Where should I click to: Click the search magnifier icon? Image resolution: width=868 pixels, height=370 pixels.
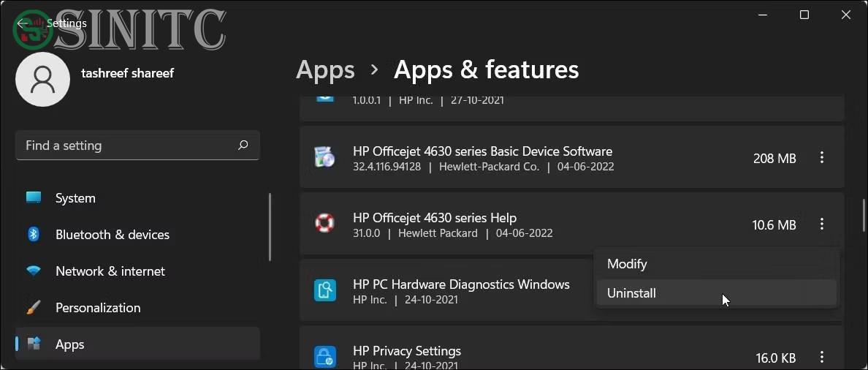243,145
